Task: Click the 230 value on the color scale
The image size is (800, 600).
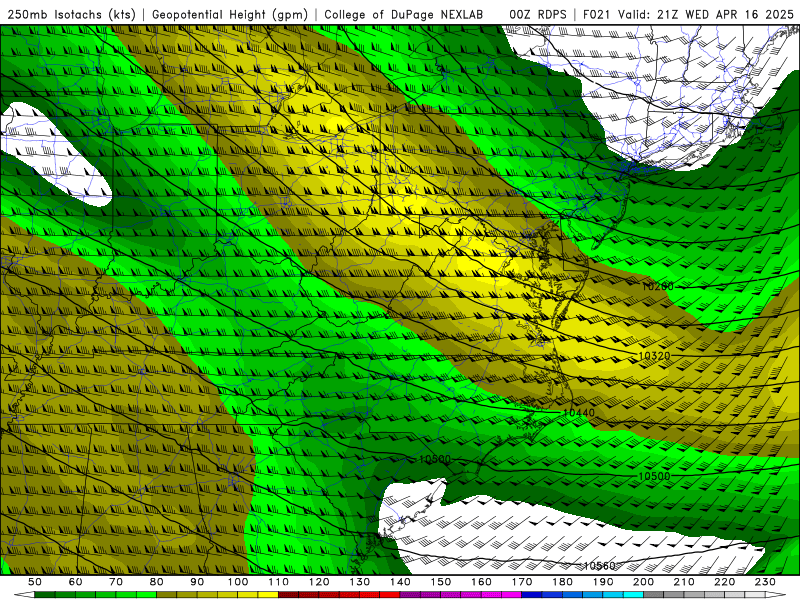Action: pos(765,582)
